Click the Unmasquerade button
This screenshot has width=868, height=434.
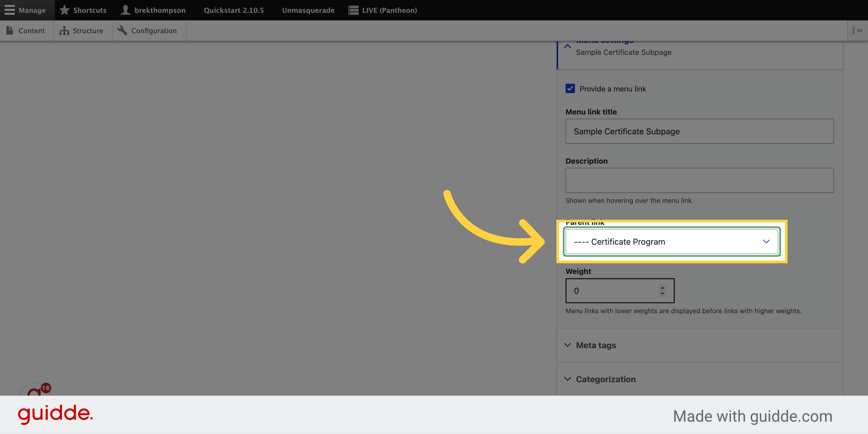[x=307, y=10]
